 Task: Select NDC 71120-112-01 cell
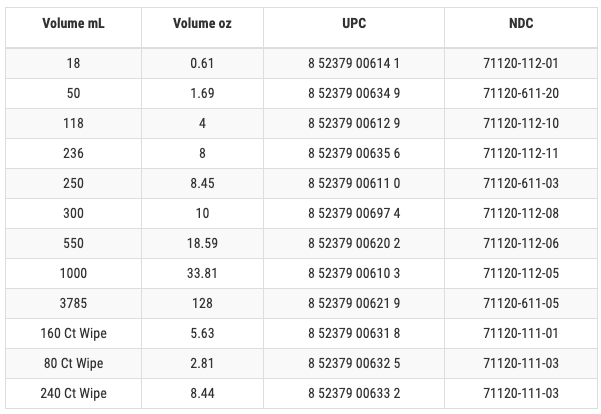[x=521, y=63]
